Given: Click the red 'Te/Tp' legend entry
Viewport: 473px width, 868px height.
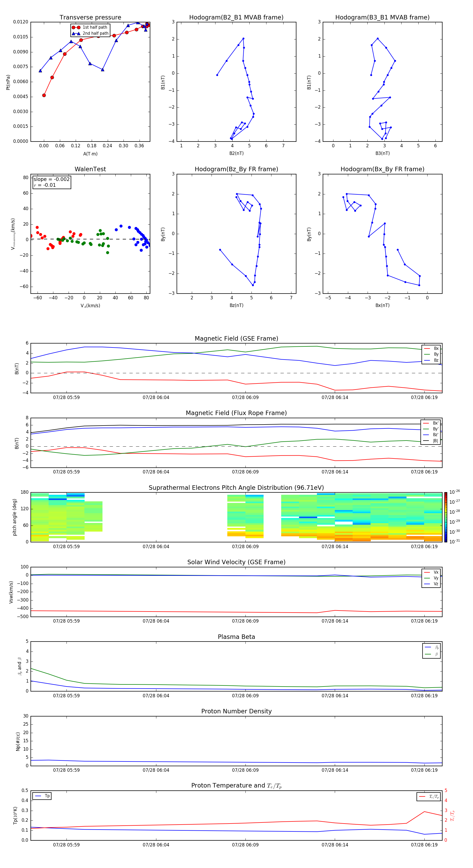Looking at the screenshot, I should click(429, 796).
